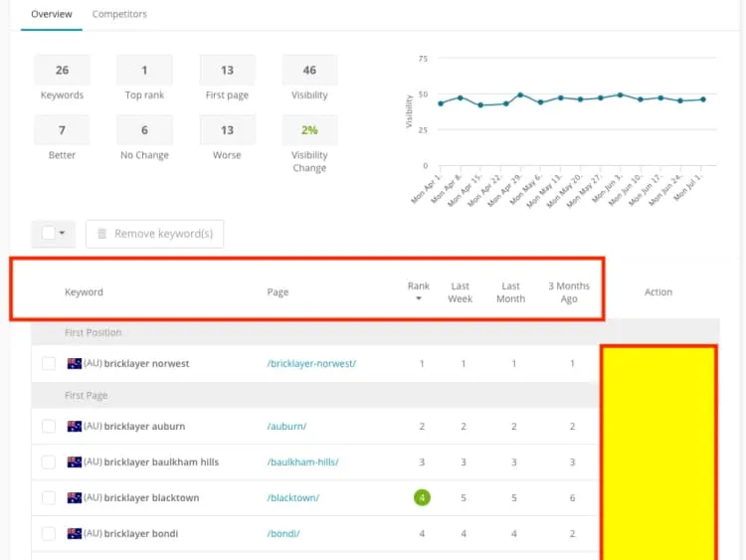Click the 13 First page stat
Image resolution: width=746 pixels, height=560 pixels.
tap(227, 71)
